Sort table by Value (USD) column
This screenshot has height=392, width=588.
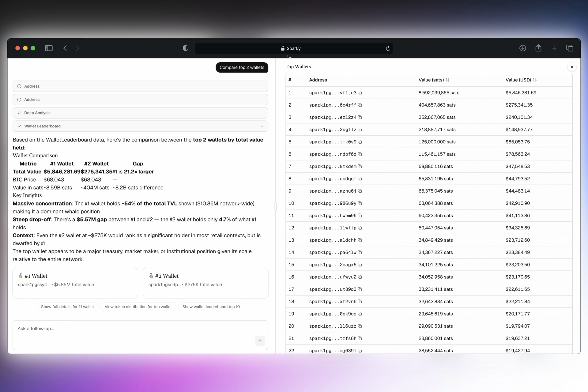pos(521,80)
